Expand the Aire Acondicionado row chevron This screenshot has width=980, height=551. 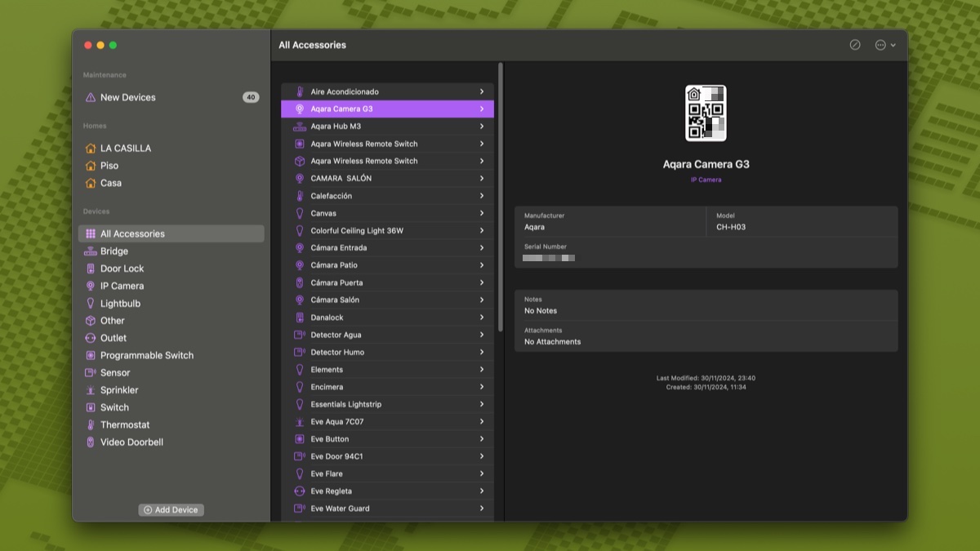click(x=482, y=91)
